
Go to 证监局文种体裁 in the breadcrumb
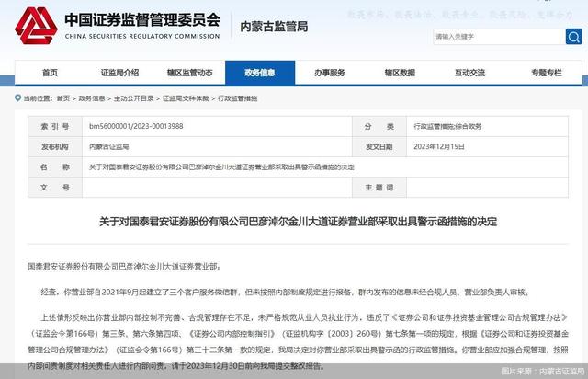click(x=186, y=98)
